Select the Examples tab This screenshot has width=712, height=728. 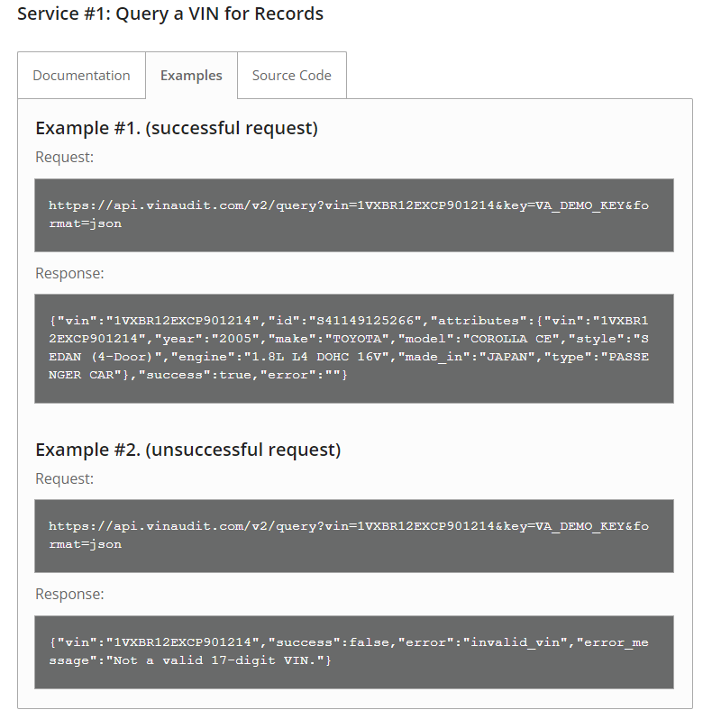pyautogui.click(x=191, y=76)
